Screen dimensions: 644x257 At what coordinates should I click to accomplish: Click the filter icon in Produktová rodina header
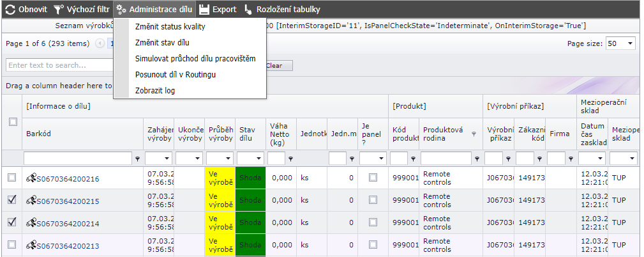tap(473, 134)
